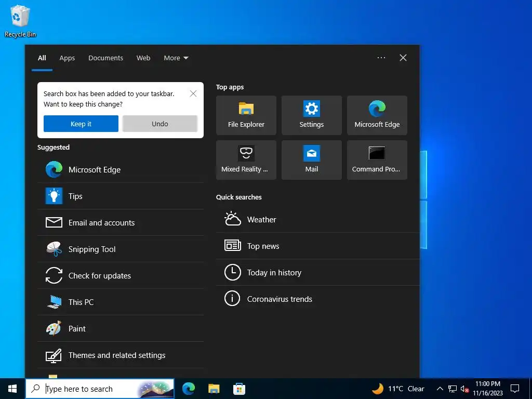This screenshot has height=399, width=532.
Task: Launch Microsoft Edge from Top apps tile
Action: click(377, 115)
